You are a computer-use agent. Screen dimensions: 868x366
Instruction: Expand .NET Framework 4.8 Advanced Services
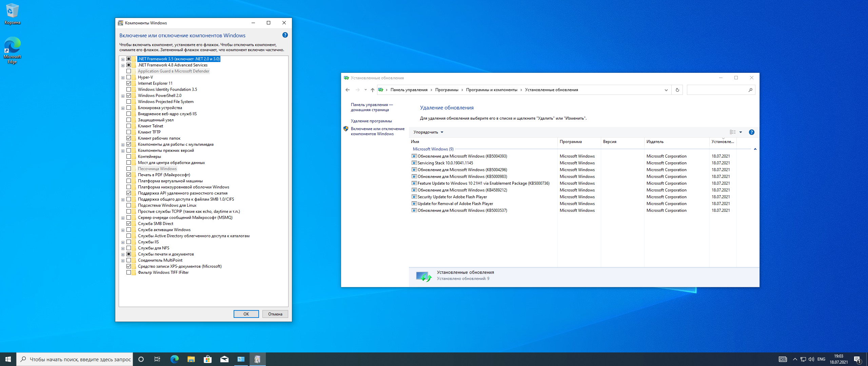[123, 65]
